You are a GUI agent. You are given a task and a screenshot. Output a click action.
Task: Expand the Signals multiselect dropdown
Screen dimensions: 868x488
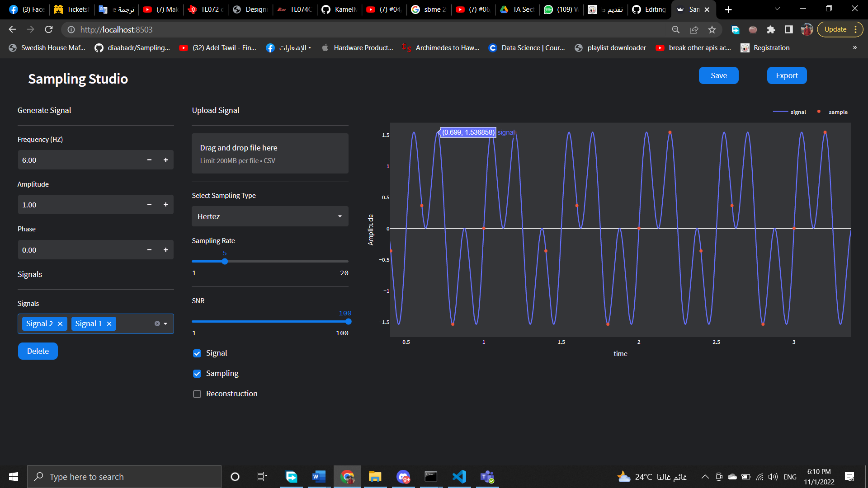coord(166,324)
